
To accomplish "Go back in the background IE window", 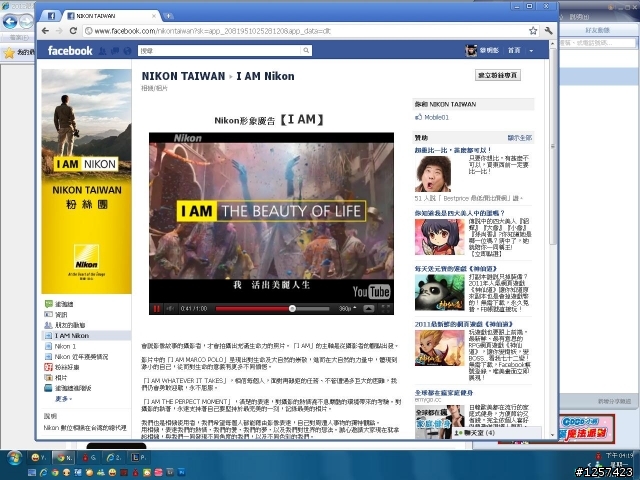I will coord(10,21).
